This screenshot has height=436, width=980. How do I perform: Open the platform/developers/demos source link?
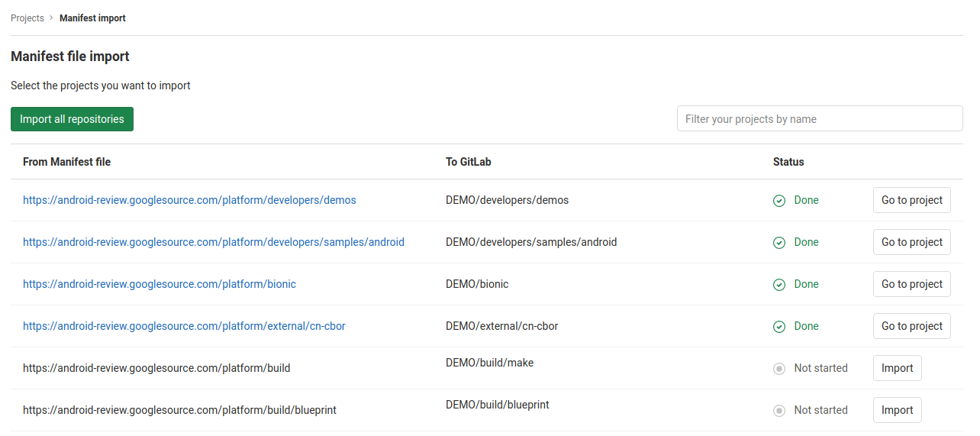point(189,200)
